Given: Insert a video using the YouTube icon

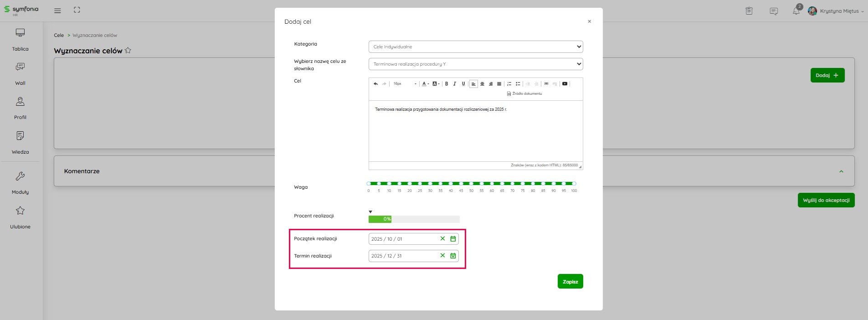Looking at the screenshot, I should pyautogui.click(x=565, y=84).
